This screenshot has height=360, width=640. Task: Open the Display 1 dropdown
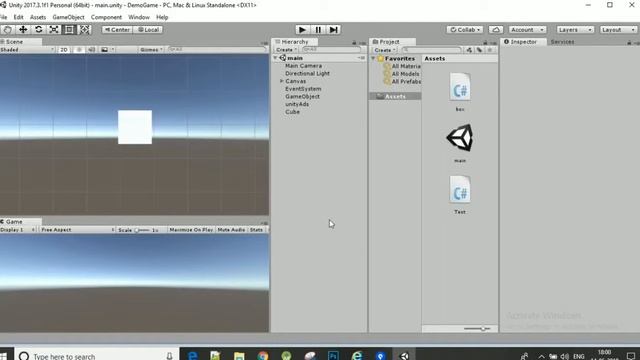pos(18,230)
